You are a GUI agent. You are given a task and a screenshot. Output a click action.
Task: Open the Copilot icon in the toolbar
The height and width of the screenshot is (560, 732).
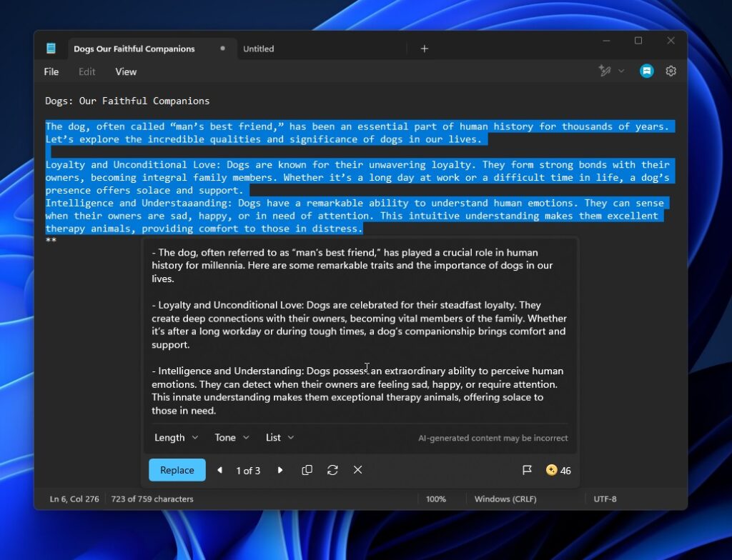pyautogui.click(x=646, y=71)
